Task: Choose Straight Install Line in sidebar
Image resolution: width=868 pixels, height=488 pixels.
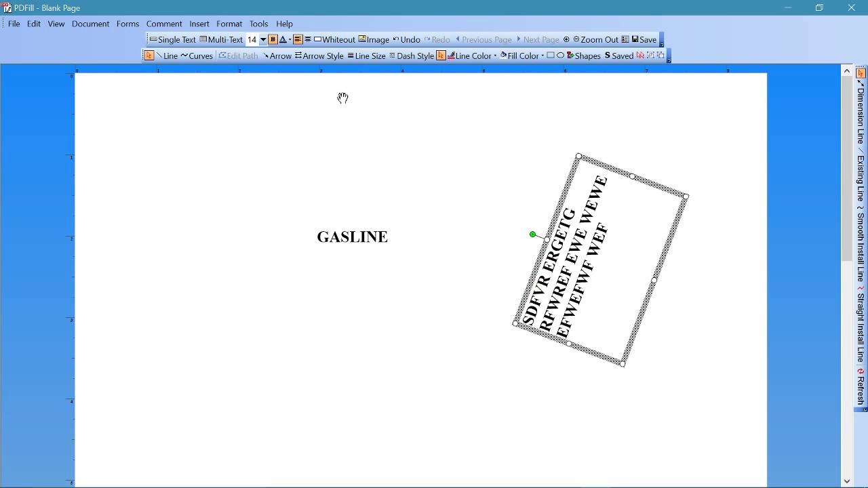Action: [861, 324]
